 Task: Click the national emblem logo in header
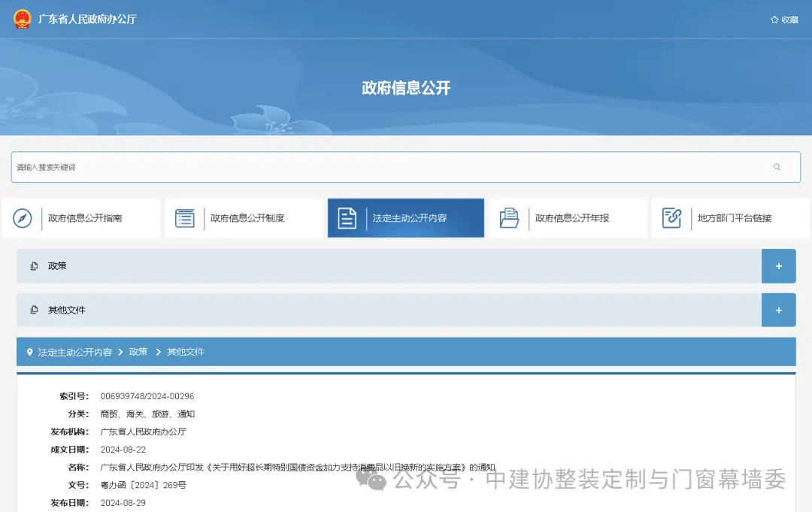[23, 19]
